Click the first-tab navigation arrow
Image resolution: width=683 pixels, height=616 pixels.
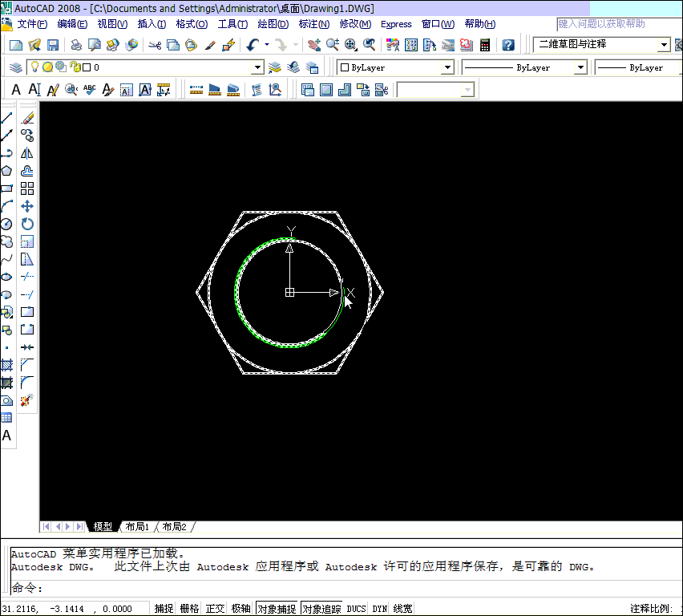tap(46, 527)
